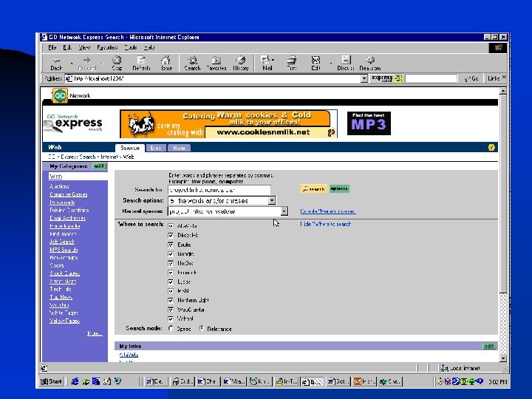This screenshot has height=399, width=532.
Task: Open the Tools menu
Action: [x=131, y=47]
